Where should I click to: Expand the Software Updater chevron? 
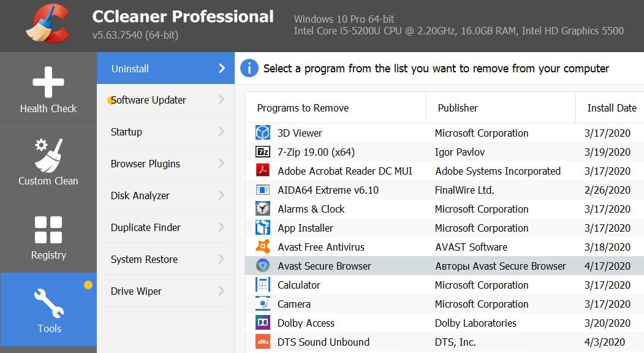221,99
